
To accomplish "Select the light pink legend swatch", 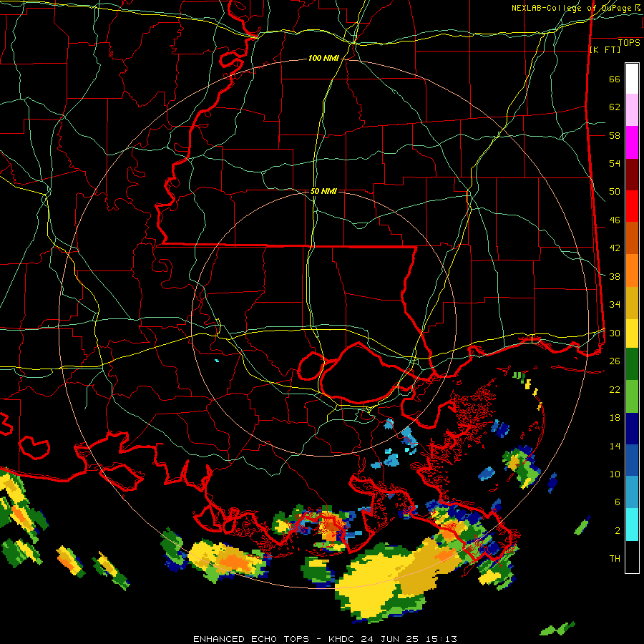I will (x=632, y=109).
